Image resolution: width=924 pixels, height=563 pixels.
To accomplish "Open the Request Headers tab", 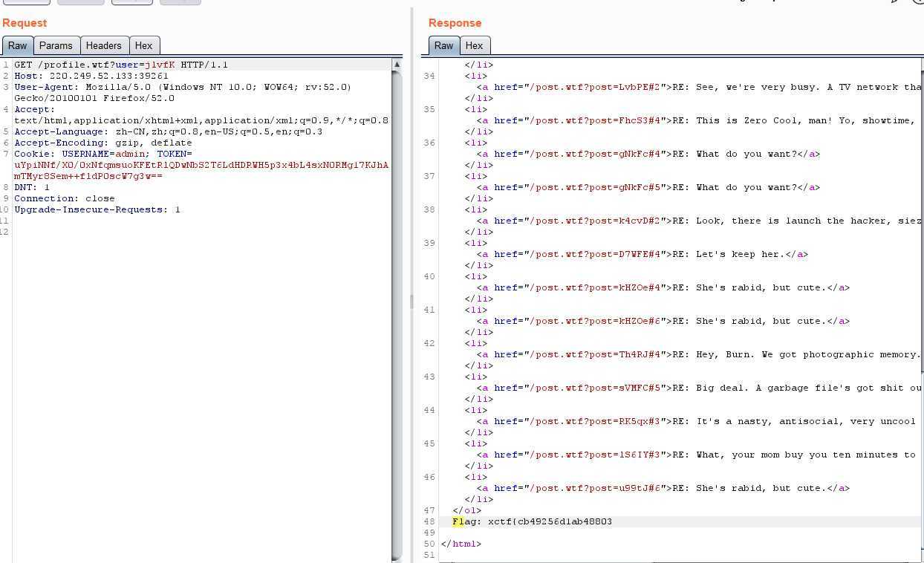I will (103, 45).
